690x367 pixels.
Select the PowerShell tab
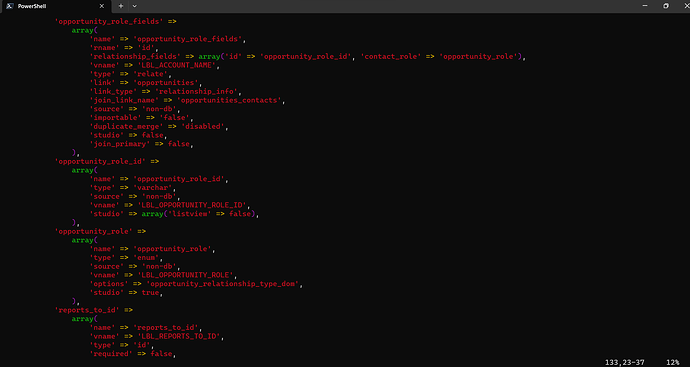coord(55,6)
